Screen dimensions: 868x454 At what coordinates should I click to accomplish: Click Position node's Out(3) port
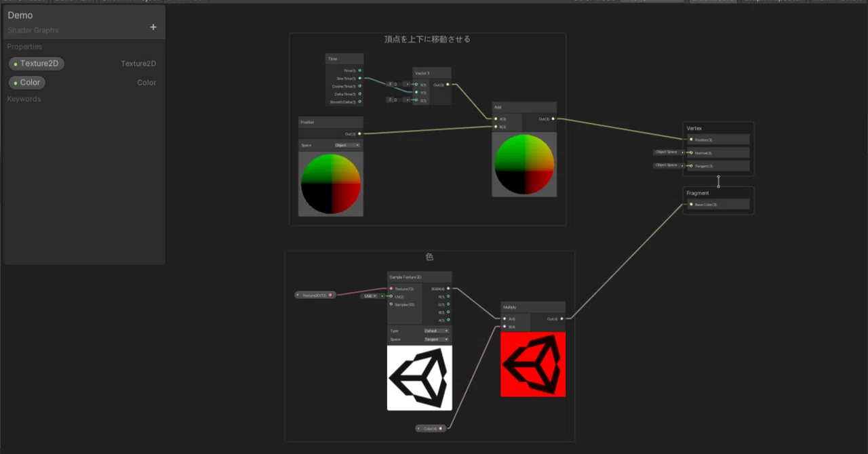359,134
